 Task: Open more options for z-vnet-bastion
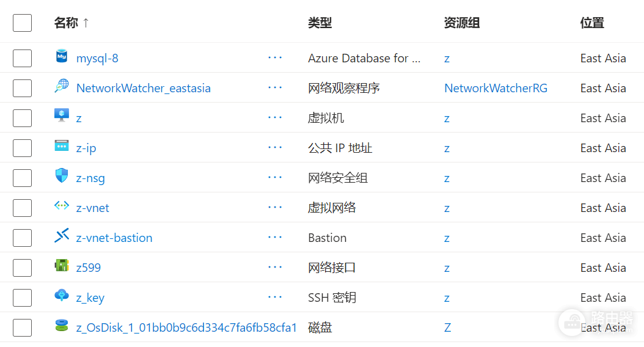(275, 238)
